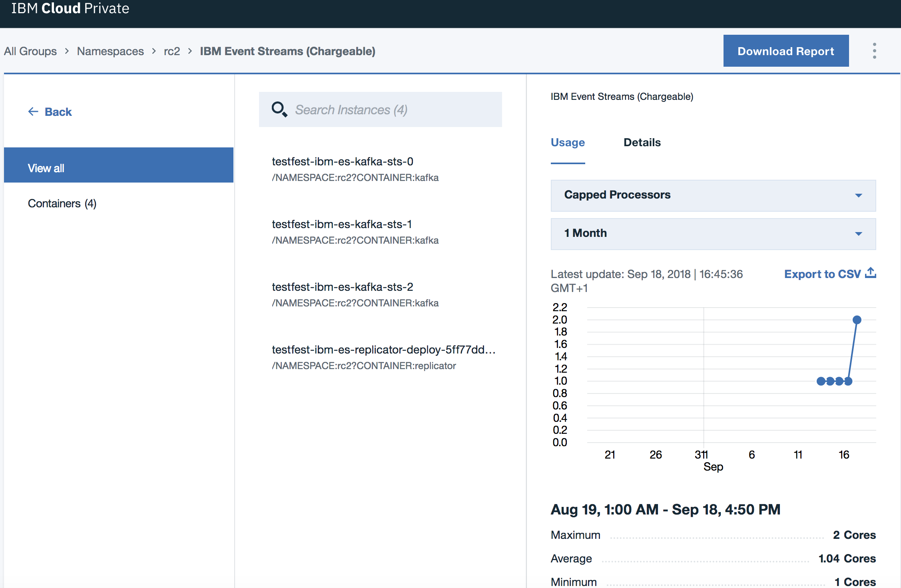Screen dimensions: 901x588
Task: Click the Capped Processors dropdown arrow
Action: (x=858, y=195)
